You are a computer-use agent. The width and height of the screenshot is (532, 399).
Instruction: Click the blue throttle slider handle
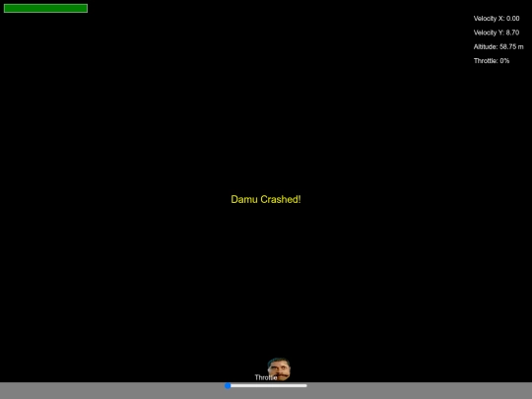coord(228,386)
